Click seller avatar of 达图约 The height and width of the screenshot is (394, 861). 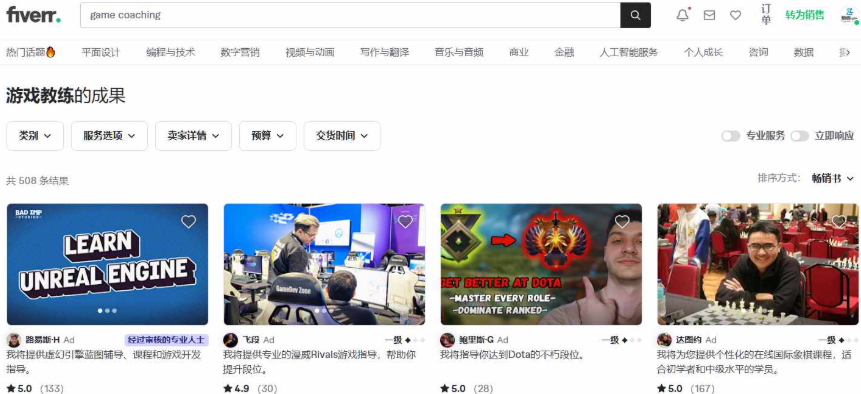click(x=664, y=340)
